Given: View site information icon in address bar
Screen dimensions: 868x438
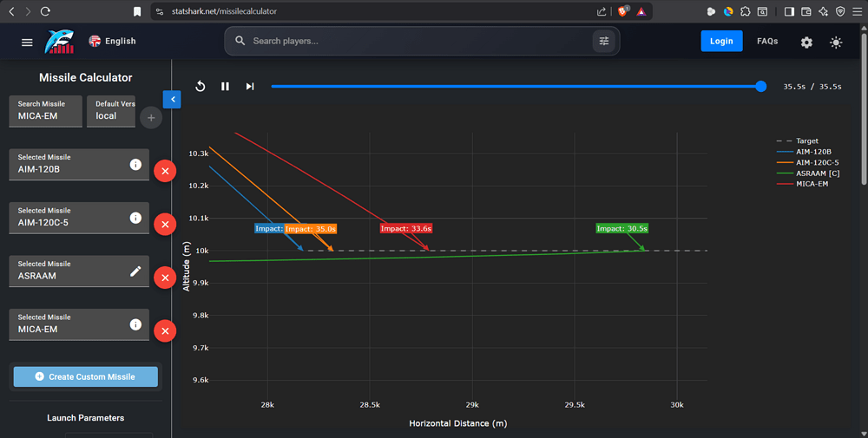Looking at the screenshot, I should pos(160,11).
